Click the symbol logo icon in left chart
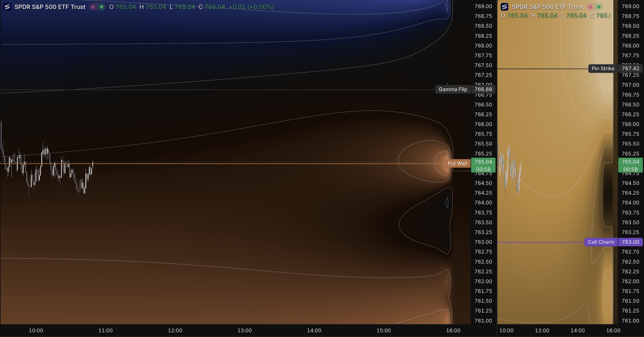Image resolution: width=644 pixels, height=337 pixels. pyautogui.click(x=7, y=7)
